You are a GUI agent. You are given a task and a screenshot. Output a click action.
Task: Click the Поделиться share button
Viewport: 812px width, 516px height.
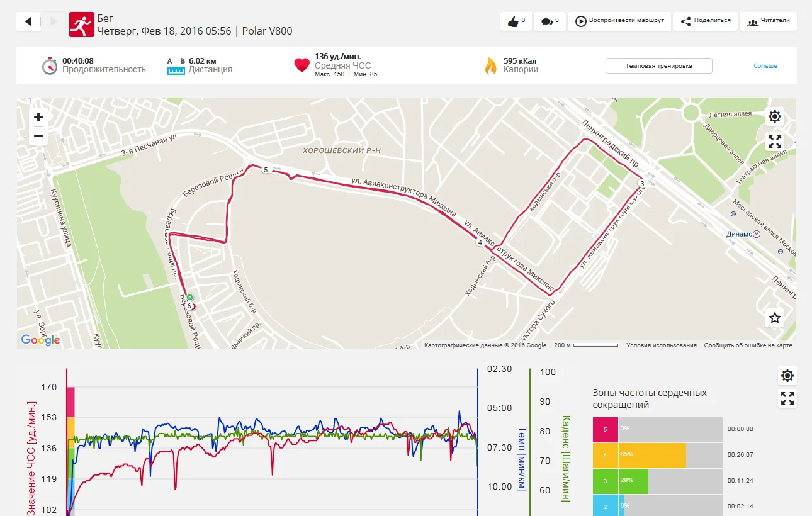706,21
